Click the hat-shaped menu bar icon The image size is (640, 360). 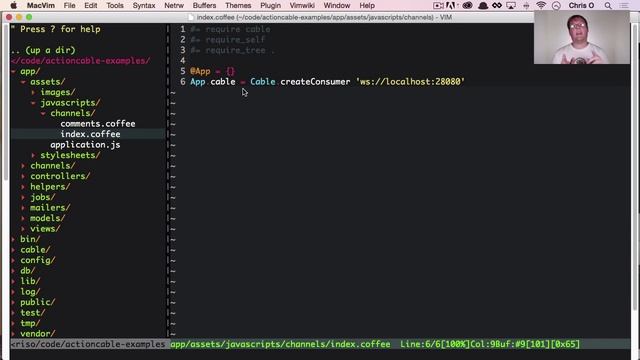click(482, 5)
